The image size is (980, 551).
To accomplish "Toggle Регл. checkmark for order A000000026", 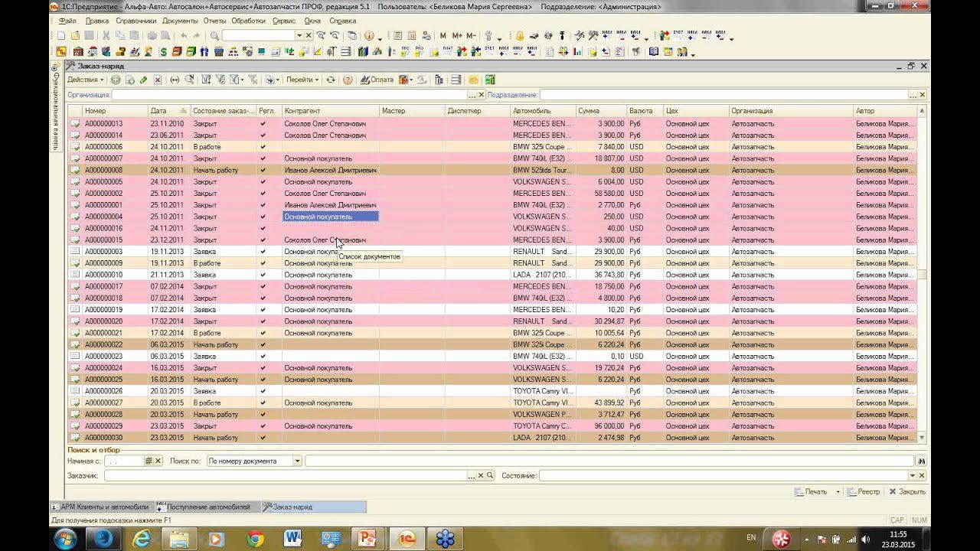I will [263, 391].
